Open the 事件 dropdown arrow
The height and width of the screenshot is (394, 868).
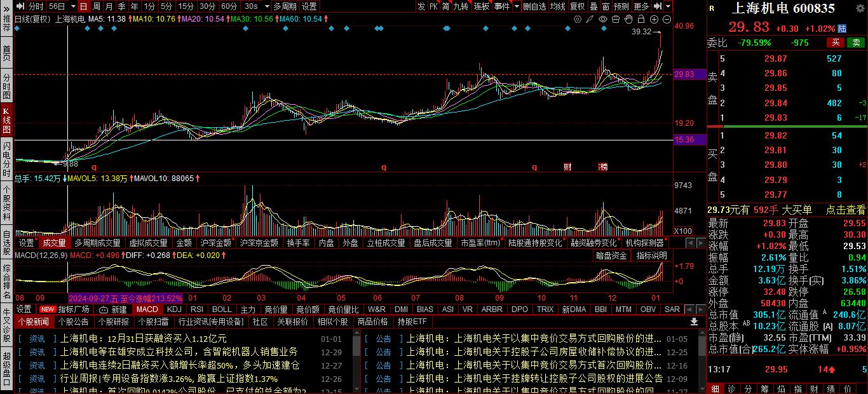517,6
